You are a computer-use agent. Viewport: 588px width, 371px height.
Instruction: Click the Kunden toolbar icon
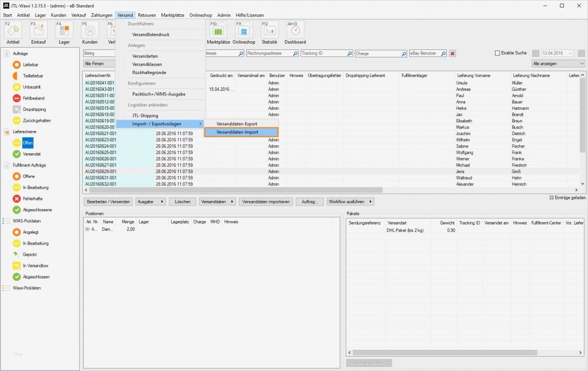90,32
